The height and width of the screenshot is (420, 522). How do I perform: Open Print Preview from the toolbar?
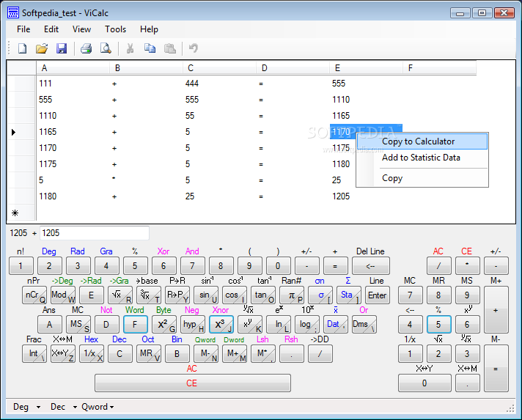tap(106, 48)
